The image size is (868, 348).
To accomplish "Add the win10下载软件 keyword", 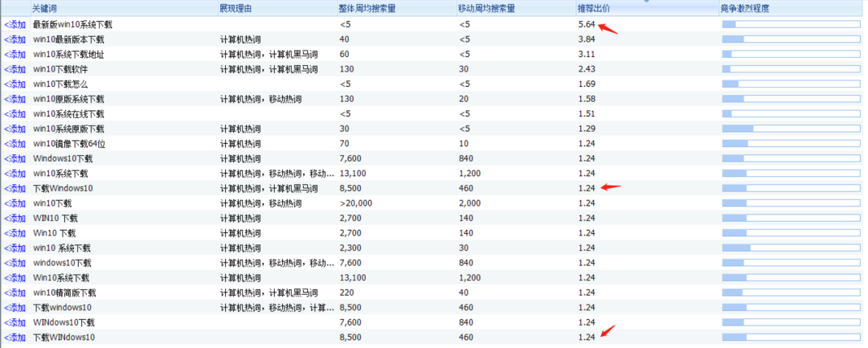I will [16, 69].
